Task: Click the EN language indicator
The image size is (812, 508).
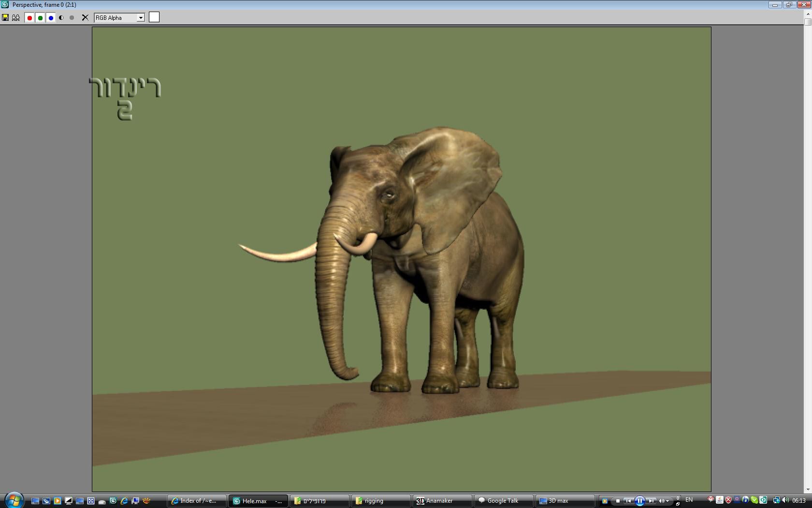Action: [x=689, y=500]
